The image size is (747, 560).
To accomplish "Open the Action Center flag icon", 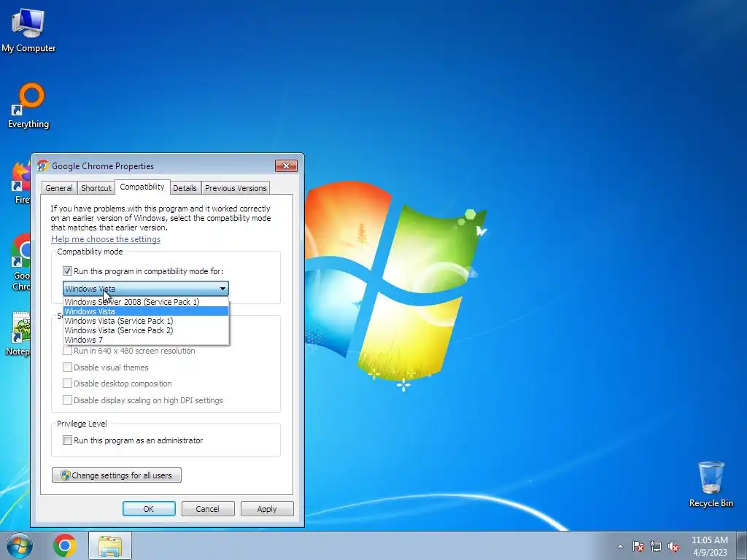I will pyautogui.click(x=638, y=547).
